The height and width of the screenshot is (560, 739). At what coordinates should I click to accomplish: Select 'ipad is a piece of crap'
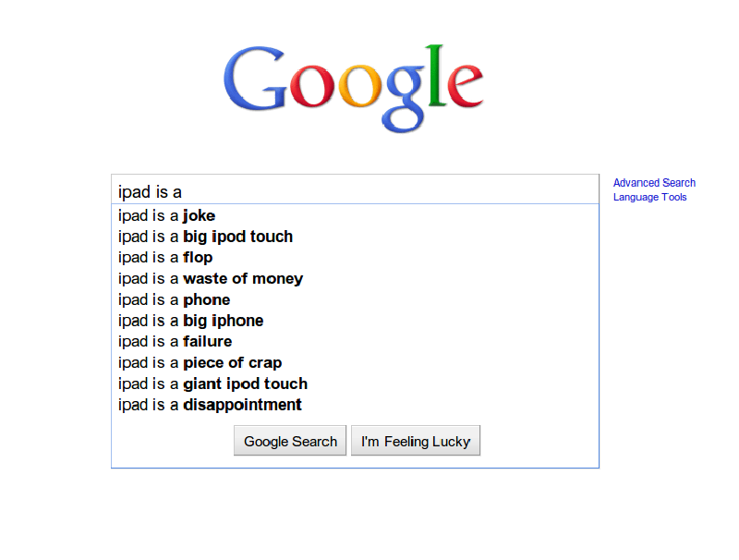pos(200,362)
